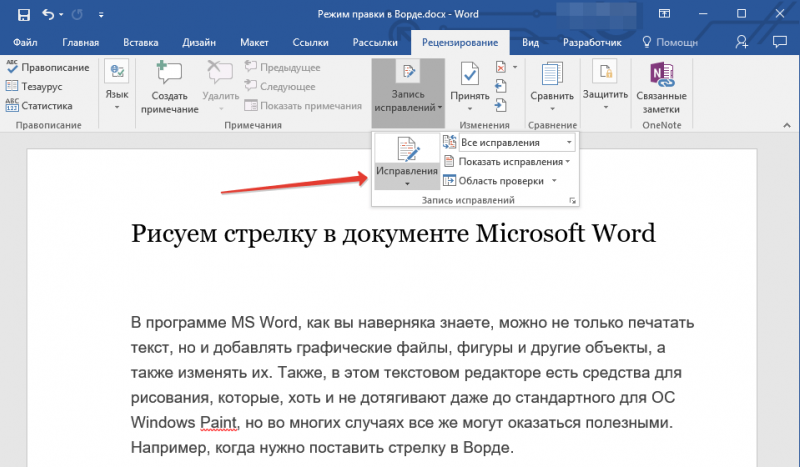Viewport: 800px width, 467px height.
Task: Go to Предыдущее comment
Action: pos(282,67)
